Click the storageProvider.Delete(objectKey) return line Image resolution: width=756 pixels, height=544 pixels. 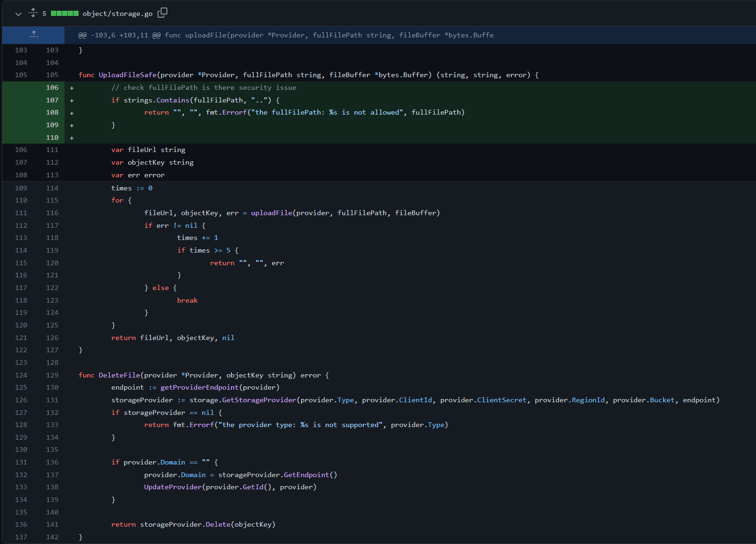193,524
